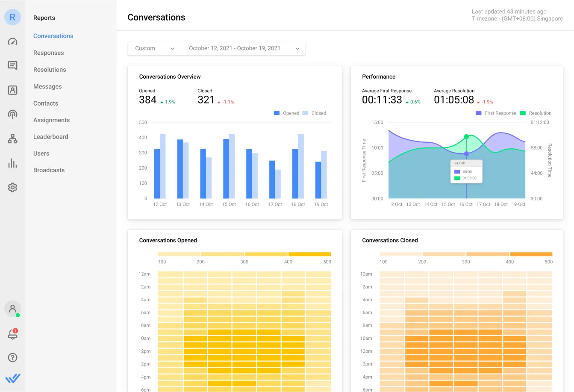Open the Custom date range dropdown
This screenshot has width=574, height=392.
pos(153,48)
